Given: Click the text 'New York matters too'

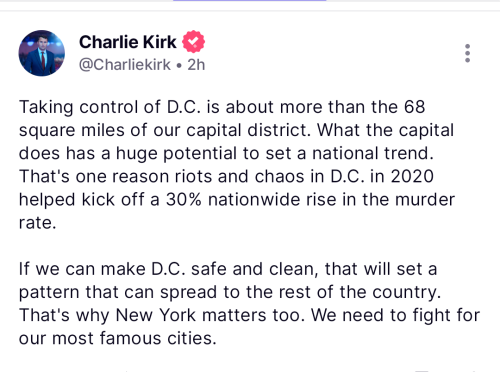Looking at the screenshot, I should [209, 315].
